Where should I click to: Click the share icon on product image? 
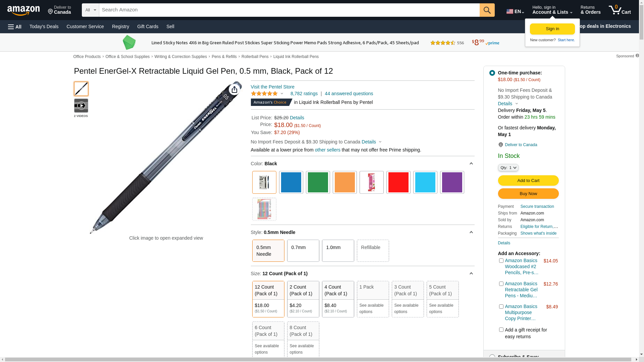click(234, 89)
